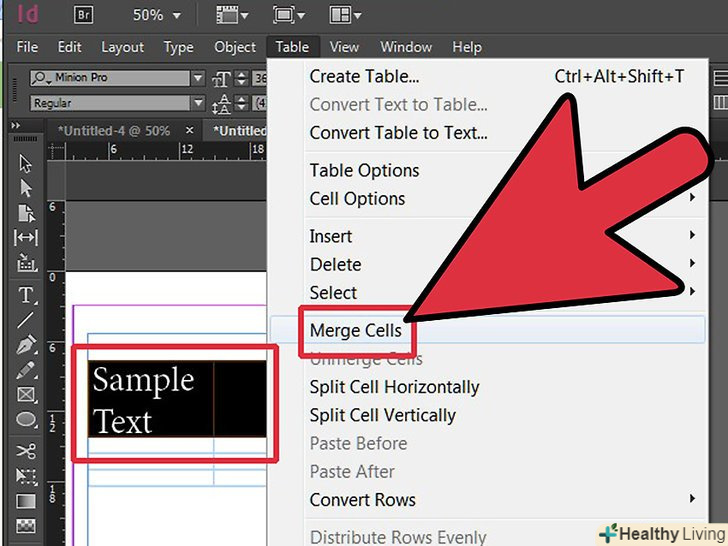The width and height of the screenshot is (728, 546).
Task: Expand the Convert Rows submenu arrow
Action: click(692, 499)
